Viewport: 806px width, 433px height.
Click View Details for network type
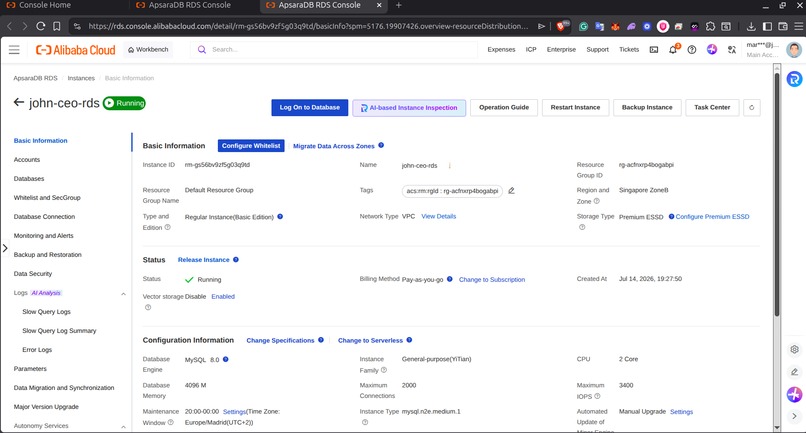(438, 216)
